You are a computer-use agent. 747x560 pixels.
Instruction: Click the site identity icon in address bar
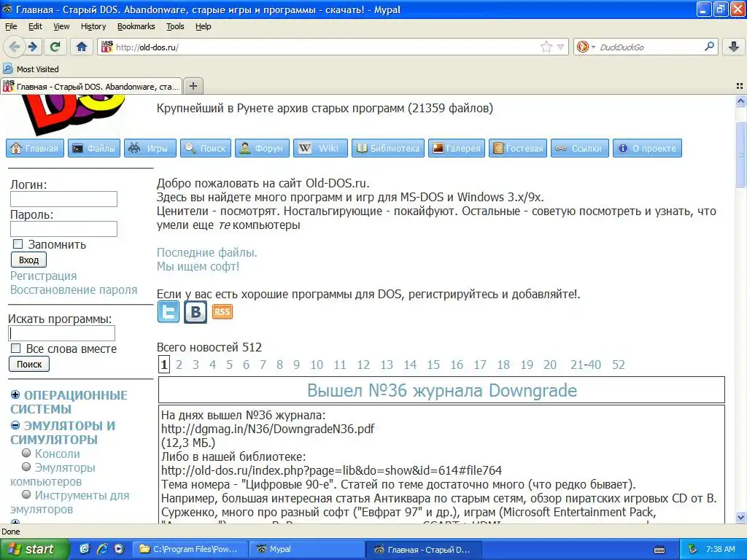(x=107, y=47)
